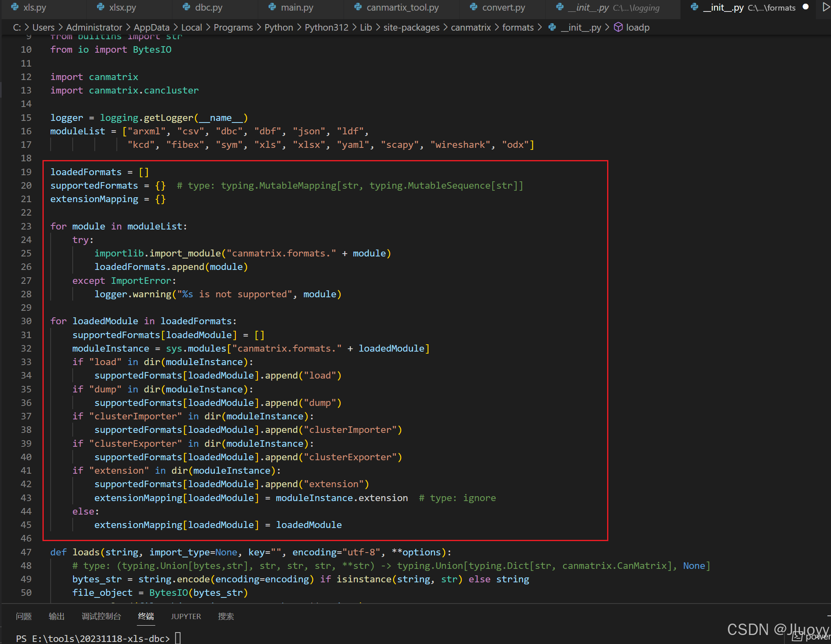The image size is (831, 644).
Task: Click the powershell terminal icon at bottom right
Action: (797, 636)
